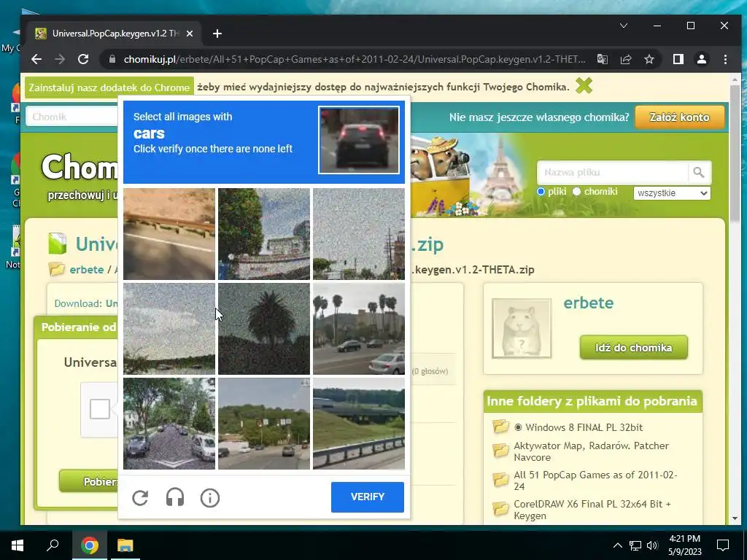Click the magnifier search icon beside Nazwa pliku

pyautogui.click(x=699, y=172)
